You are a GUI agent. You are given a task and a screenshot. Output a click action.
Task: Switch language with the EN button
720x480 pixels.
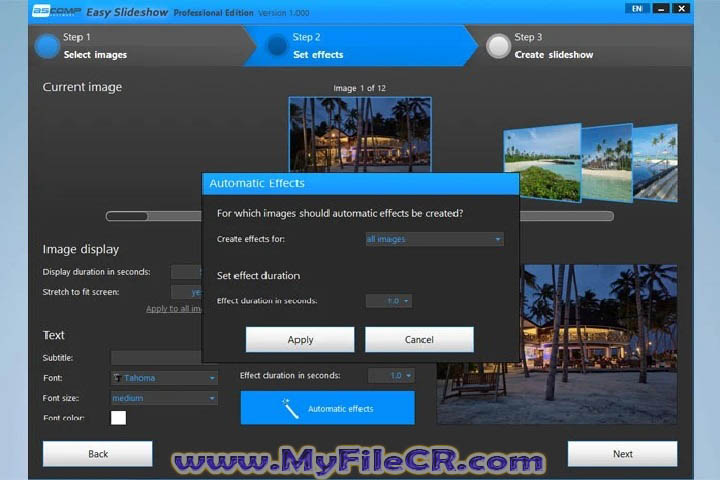(637, 8)
